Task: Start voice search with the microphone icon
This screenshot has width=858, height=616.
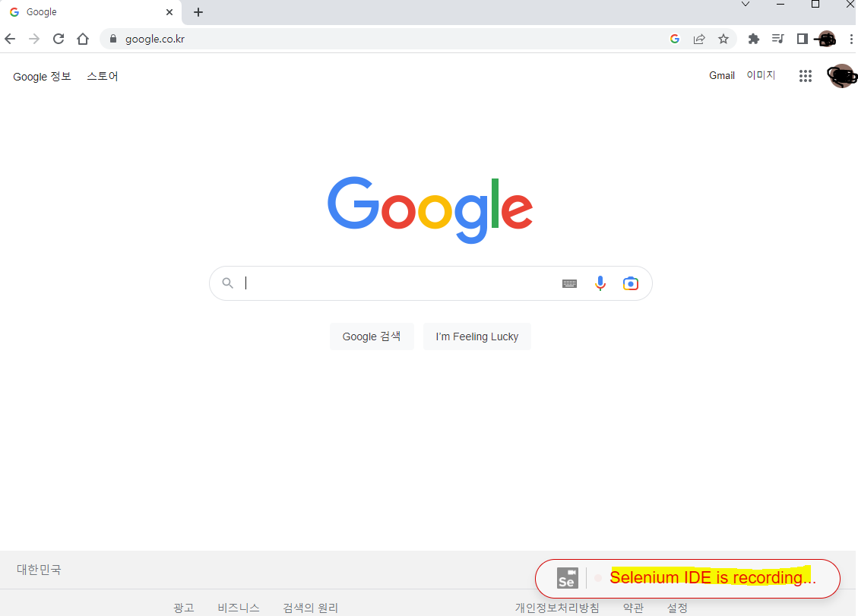Action: [600, 283]
